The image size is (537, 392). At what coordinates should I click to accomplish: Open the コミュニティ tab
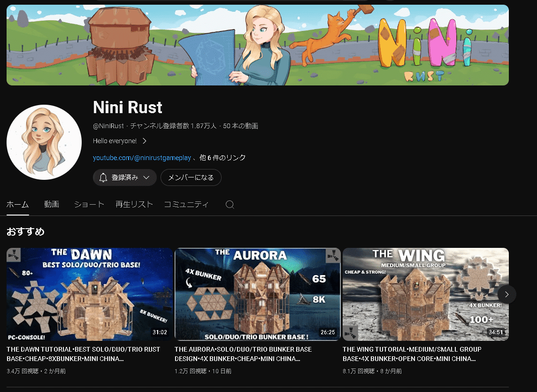186,204
